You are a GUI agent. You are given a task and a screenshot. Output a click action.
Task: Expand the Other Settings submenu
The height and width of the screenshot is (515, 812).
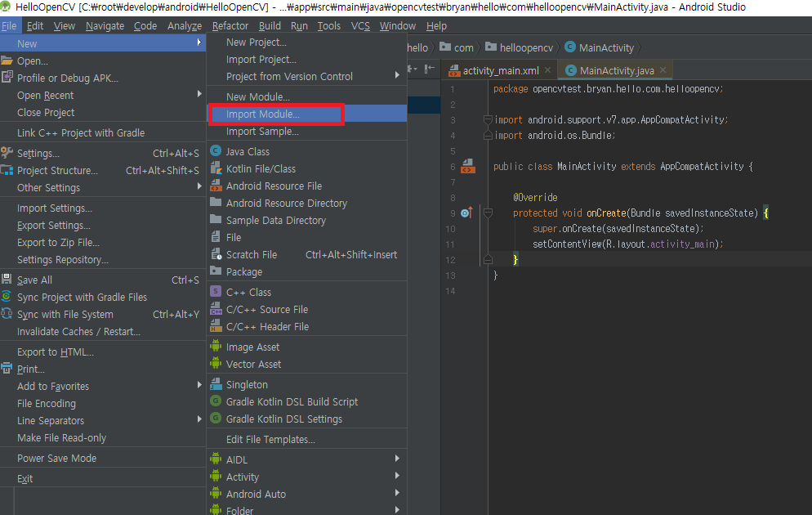pyautogui.click(x=199, y=186)
